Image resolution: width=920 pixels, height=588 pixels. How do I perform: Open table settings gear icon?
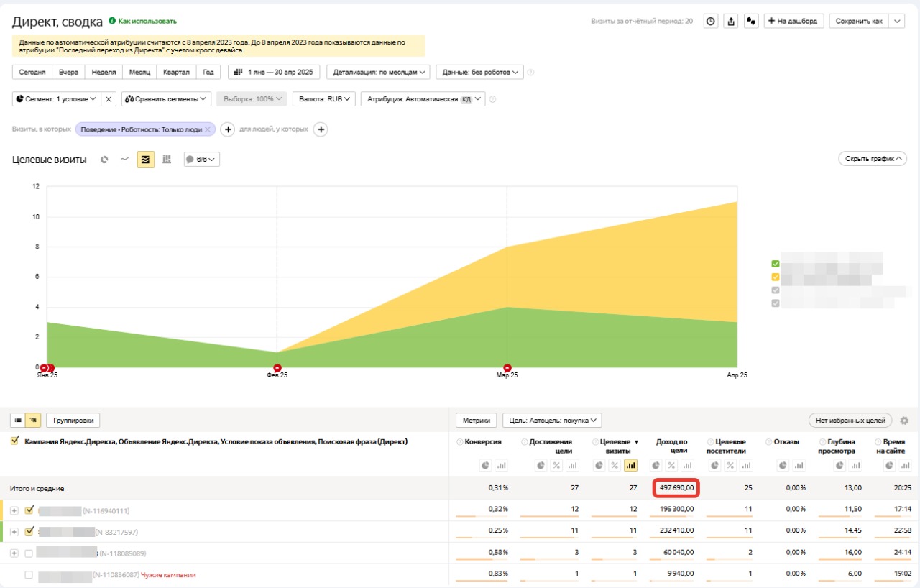[904, 421]
